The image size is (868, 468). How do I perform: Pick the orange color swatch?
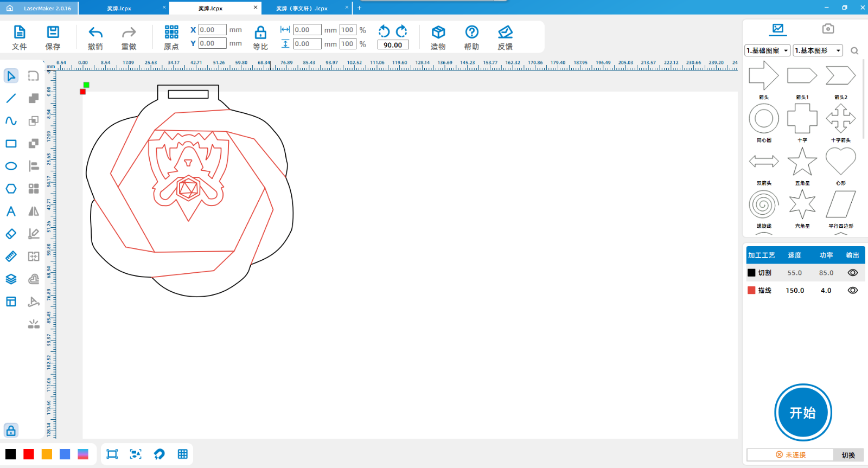pyautogui.click(x=47, y=454)
